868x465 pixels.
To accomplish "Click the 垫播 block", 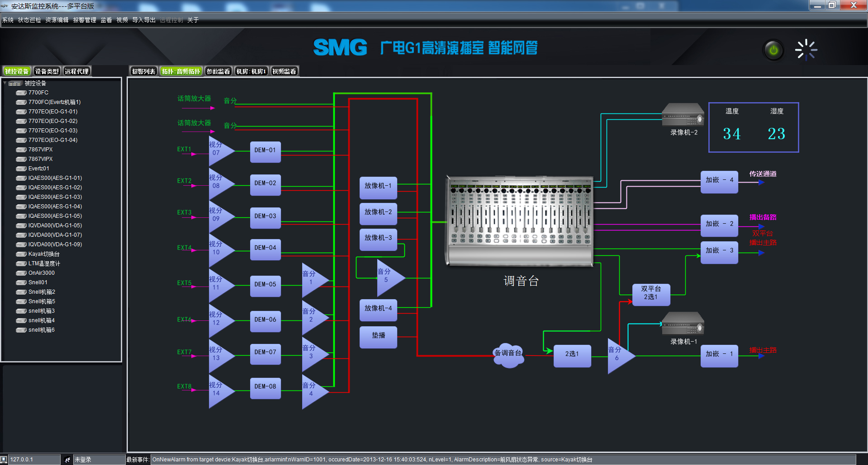I will pyautogui.click(x=378, y=337).
